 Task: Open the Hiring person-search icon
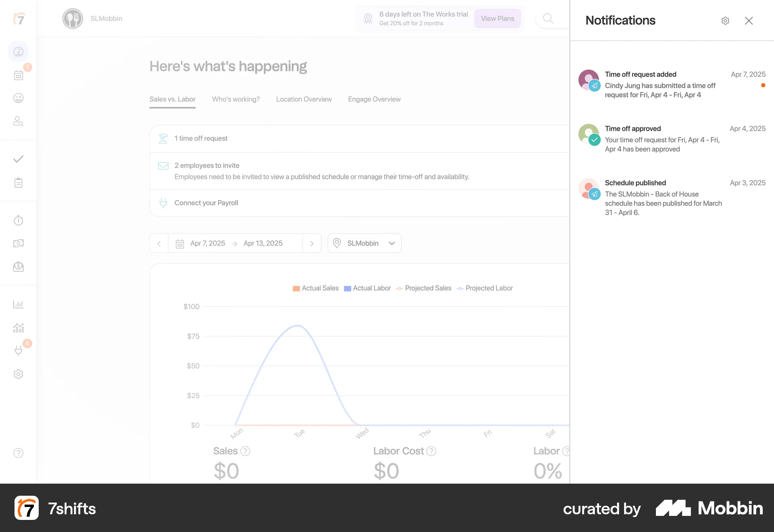click(19, 121)
